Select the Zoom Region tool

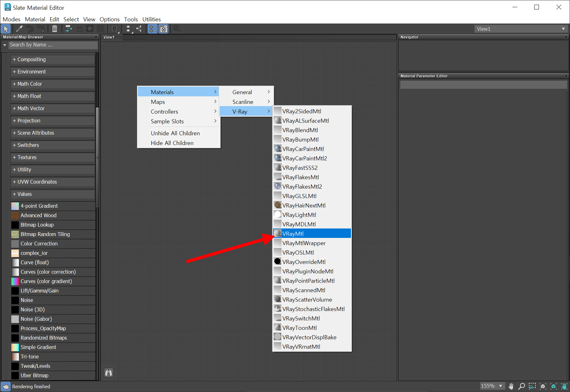532,386
